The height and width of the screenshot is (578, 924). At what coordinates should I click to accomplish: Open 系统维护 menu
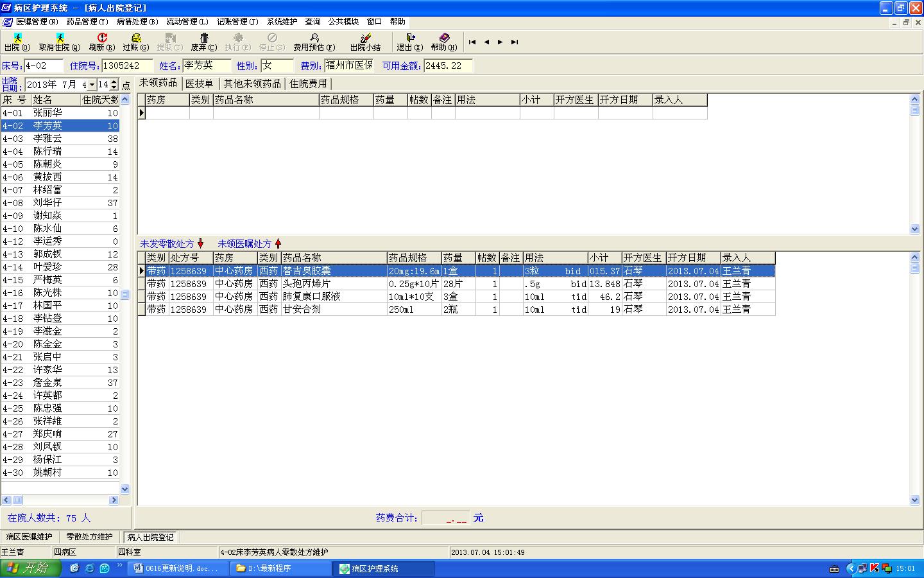point(282,22)
